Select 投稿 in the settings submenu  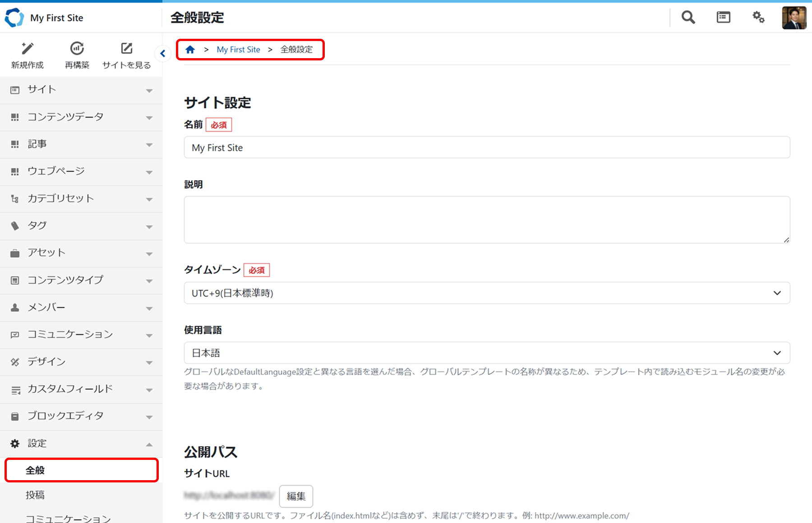(x=35, y=495)
